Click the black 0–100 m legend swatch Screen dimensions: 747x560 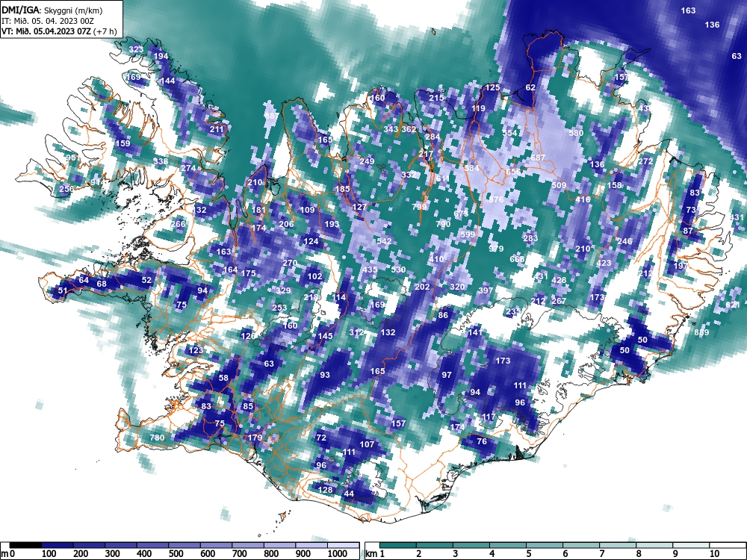25,545
